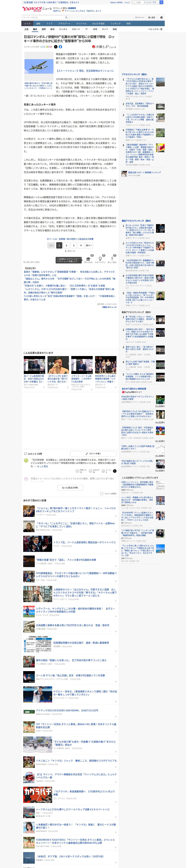Open the comment count icon under the headline
186x868 pixels.
tap(43, 47)
